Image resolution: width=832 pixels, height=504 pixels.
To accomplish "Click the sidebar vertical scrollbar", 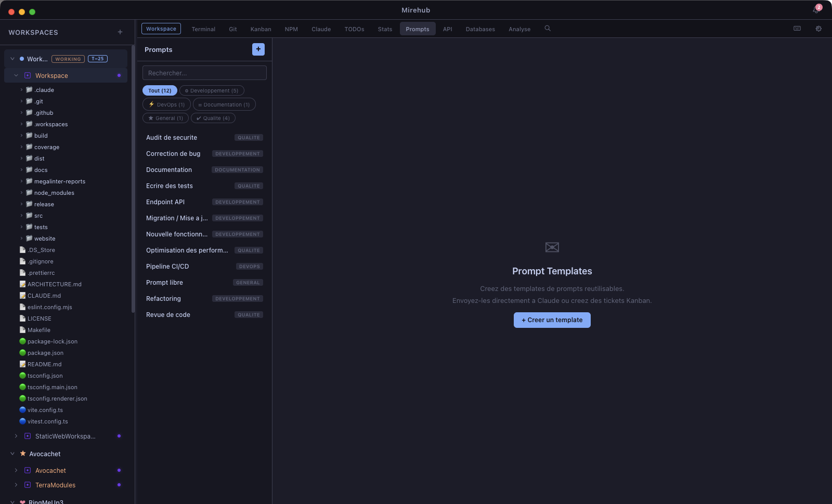I will [x=133, y=177].
